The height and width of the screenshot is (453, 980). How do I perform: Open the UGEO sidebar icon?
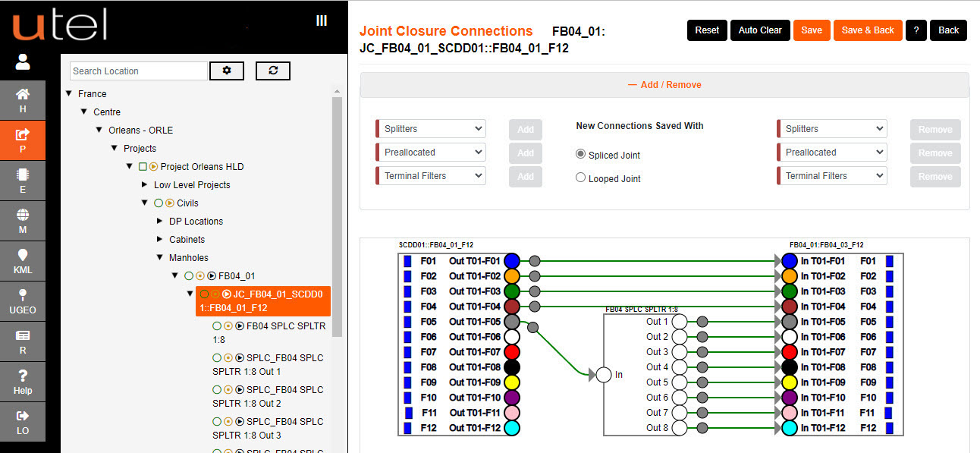point(23,301)
